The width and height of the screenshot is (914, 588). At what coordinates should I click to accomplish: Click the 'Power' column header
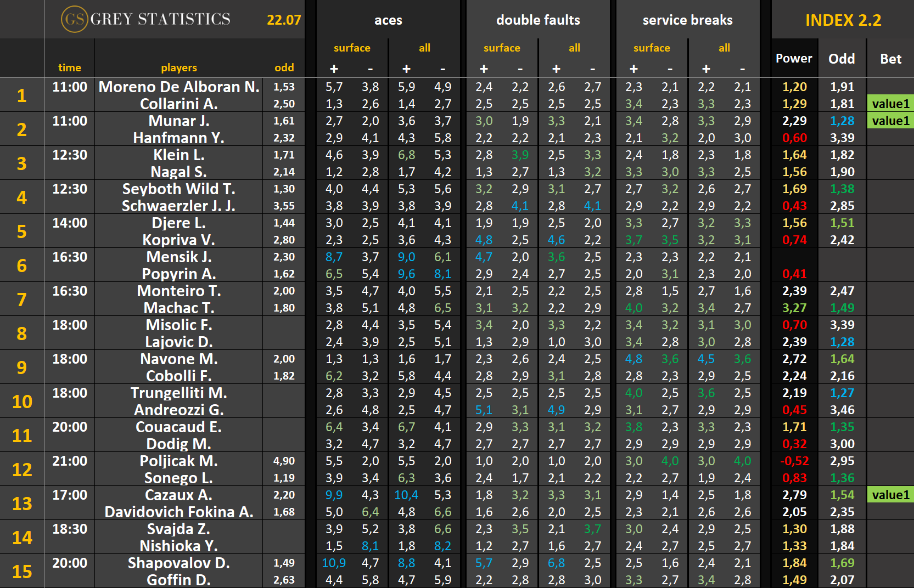794,58
